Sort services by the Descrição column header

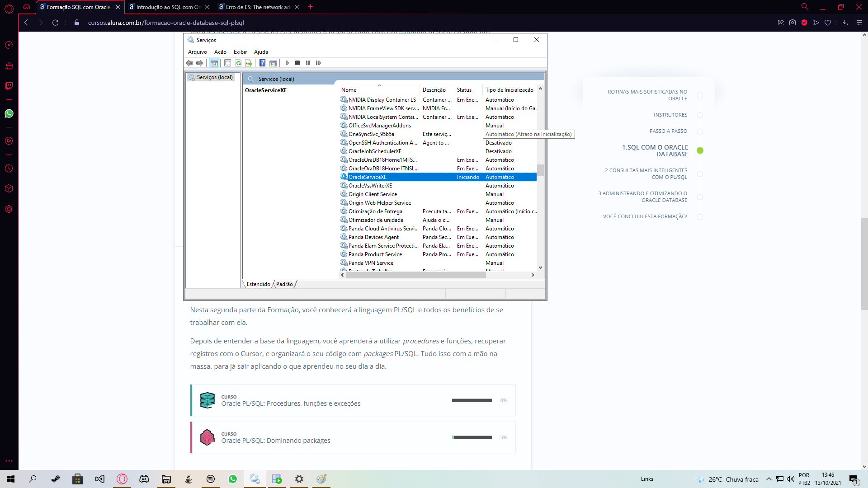click(x=437, y=90)
